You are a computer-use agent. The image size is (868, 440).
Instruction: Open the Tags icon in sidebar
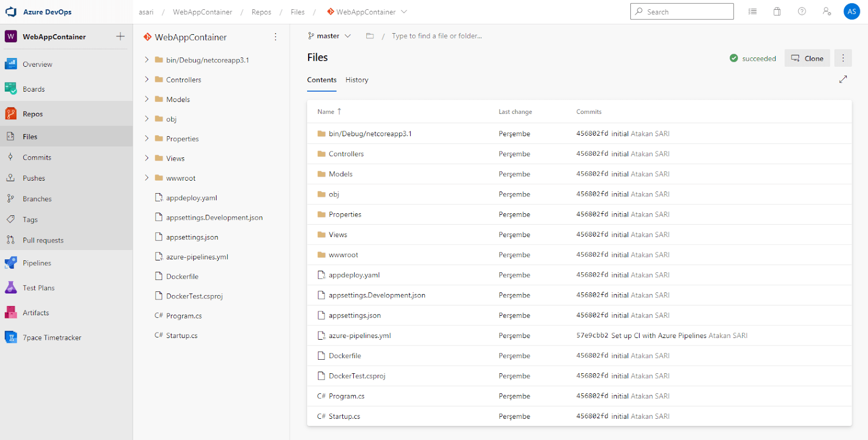coord(10,219)
